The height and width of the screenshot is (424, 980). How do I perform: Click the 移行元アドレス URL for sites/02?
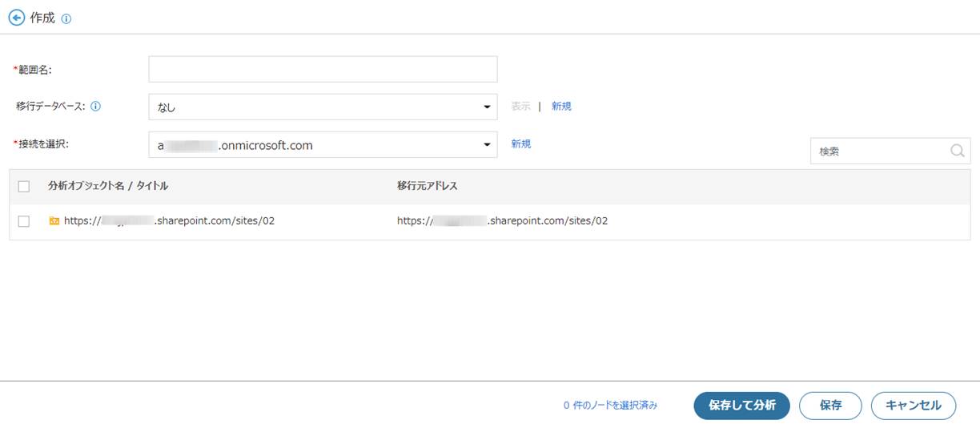coord(502,220)
